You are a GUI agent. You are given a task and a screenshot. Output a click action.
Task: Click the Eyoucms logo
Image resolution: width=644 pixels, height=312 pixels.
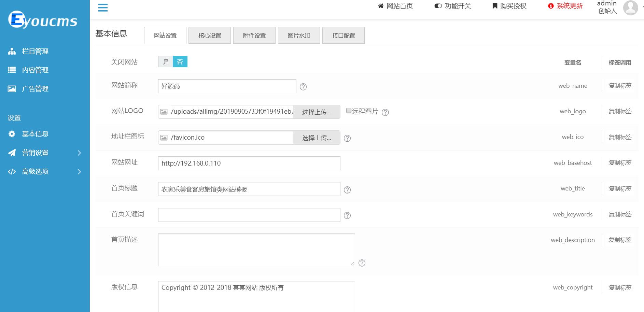click(43, 20)
